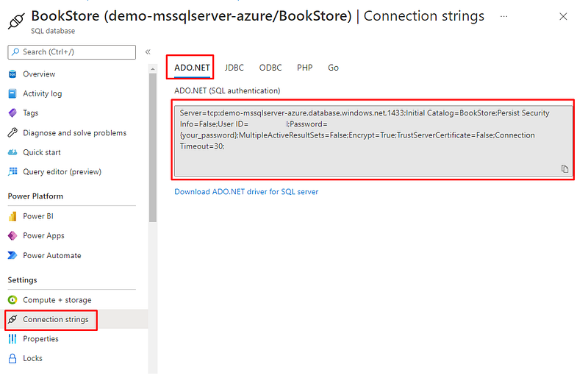Screen dimensions: 588x392
Task: Click the Query editor grid icon
Action: (12, 171)
